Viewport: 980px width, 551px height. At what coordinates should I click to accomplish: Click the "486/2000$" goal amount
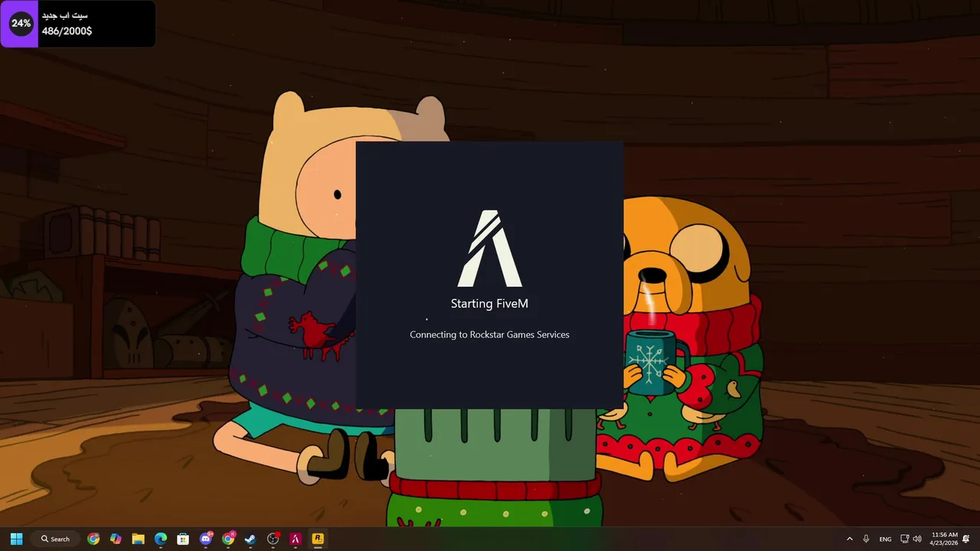click(x=67, y=31)
